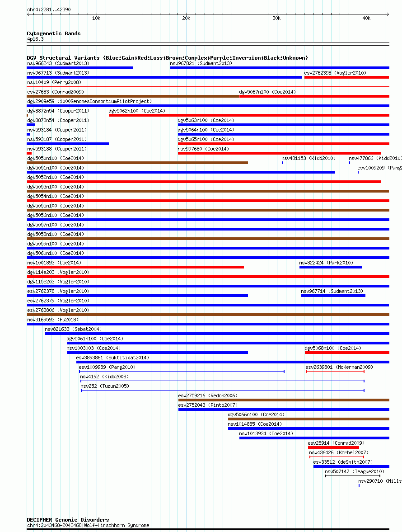Select esv25914 (Conrad2009) loss variant
The image size is (402, 532).
tap(333, 448)
